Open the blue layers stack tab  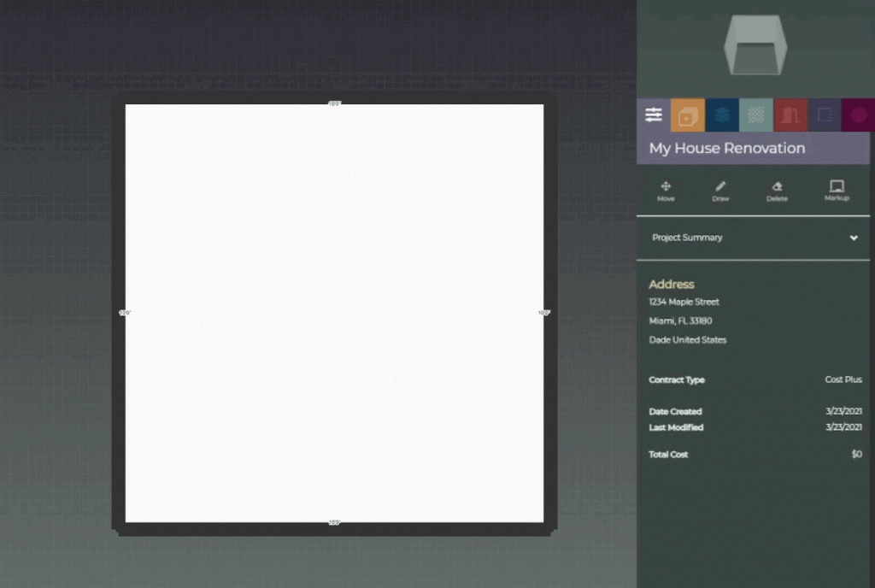tap(722, 115)
